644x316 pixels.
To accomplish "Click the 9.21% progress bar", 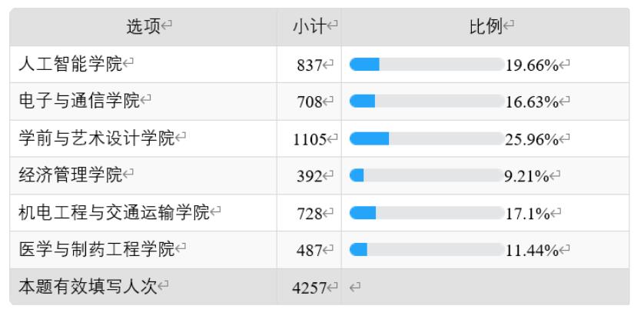I will (427, 176).
